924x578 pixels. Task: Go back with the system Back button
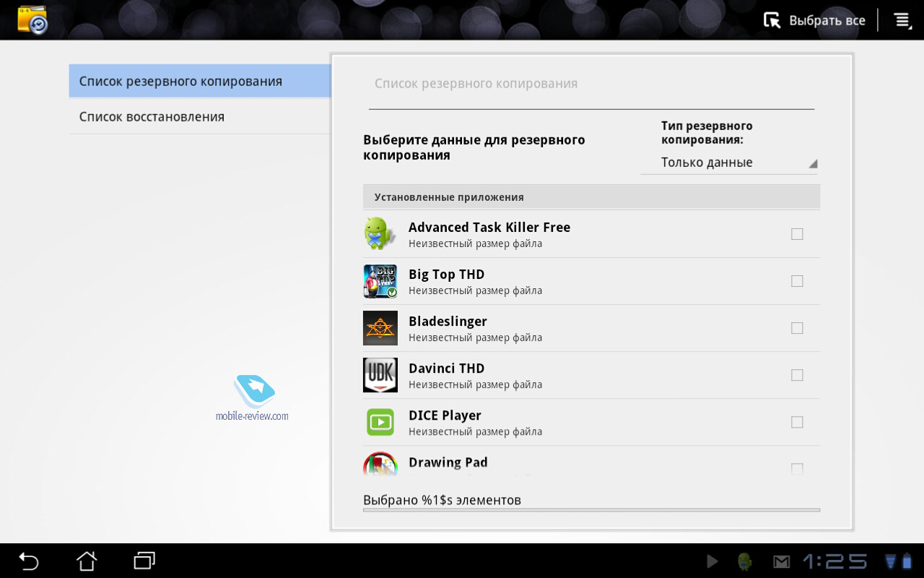point(28,561)
